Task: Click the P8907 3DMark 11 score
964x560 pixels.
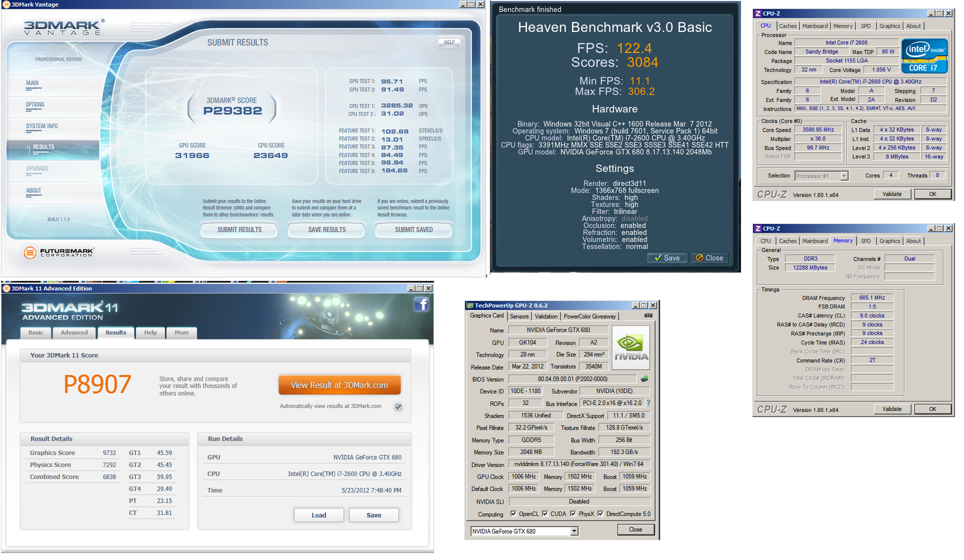Action: (97, 385)
